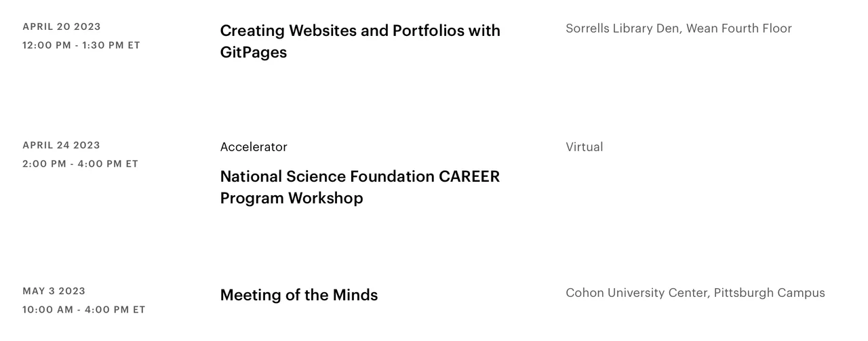
Task: Click the word Minds in the last title
Action: (355, 295)
